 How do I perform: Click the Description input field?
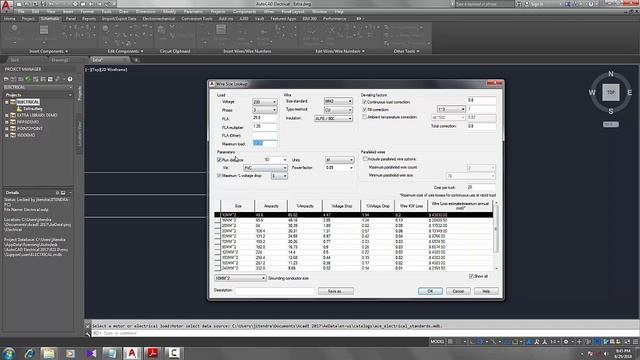click(x=275, y=291)
